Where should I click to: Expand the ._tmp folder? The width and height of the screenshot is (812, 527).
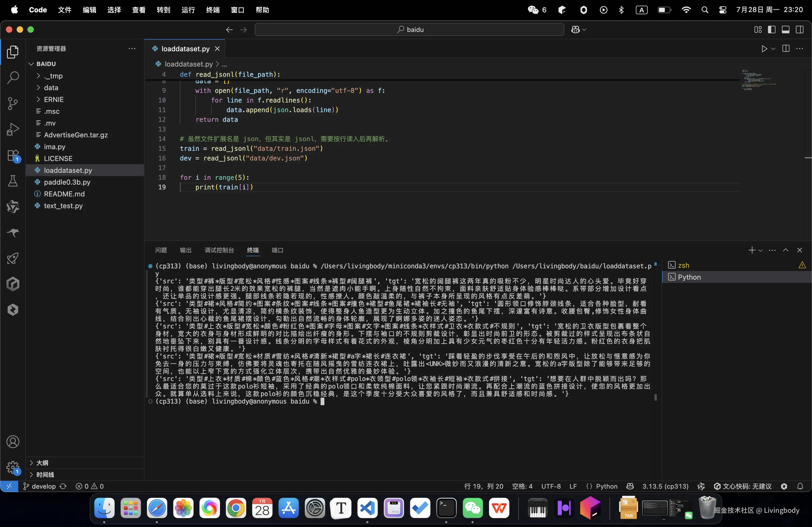85,76
